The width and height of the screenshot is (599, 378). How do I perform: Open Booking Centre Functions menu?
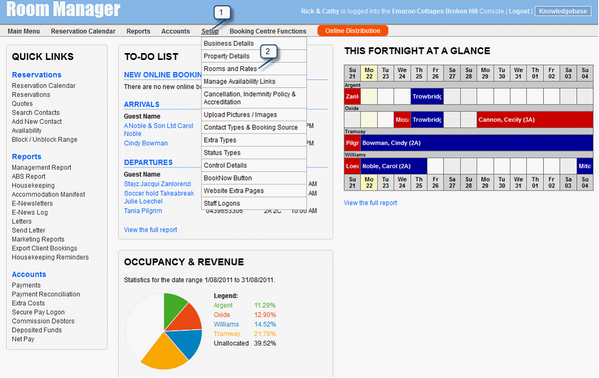268,31
